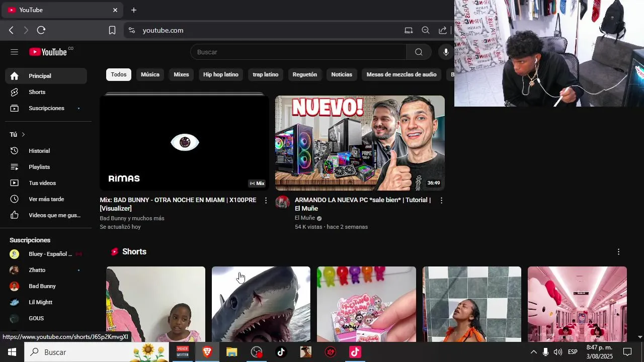
Task: Open El Muñe channel name link
Action: tap(305, 218)
